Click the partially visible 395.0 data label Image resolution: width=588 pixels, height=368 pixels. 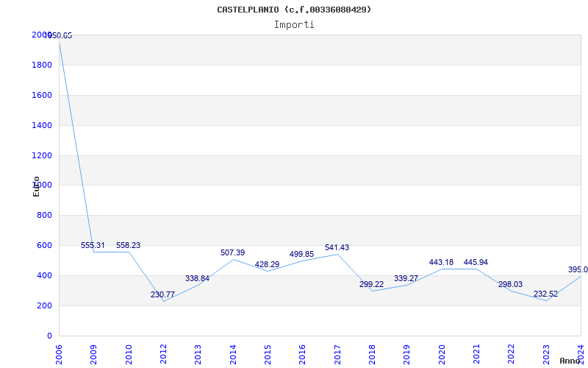578,269
